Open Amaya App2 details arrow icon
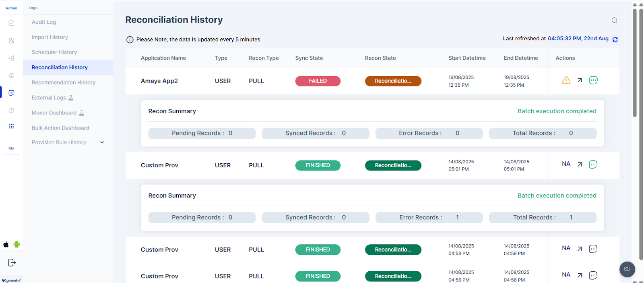The height and width of the screenshot is (283, 644). click(x=580, y=80)
